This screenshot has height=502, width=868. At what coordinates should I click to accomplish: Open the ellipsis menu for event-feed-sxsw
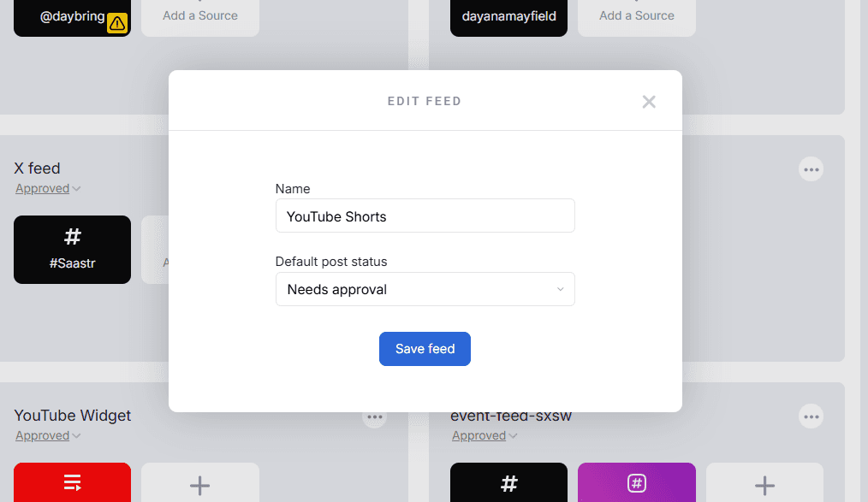click(811, 416)
